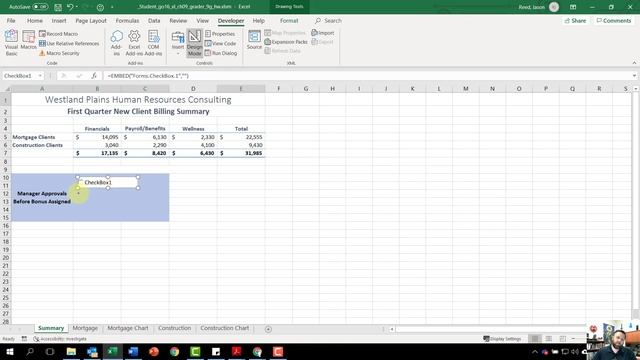Open the Insert controls dropdown
640x360 pixels.
click(178, 42)
